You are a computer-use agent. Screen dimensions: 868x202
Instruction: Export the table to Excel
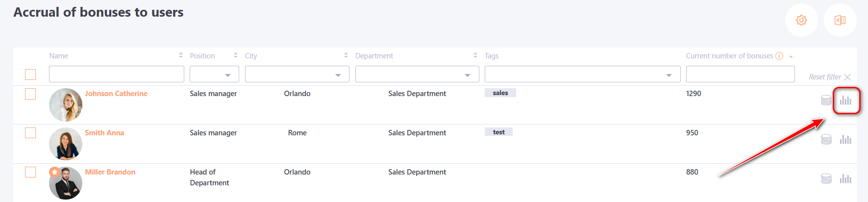[x=840, y=20]
